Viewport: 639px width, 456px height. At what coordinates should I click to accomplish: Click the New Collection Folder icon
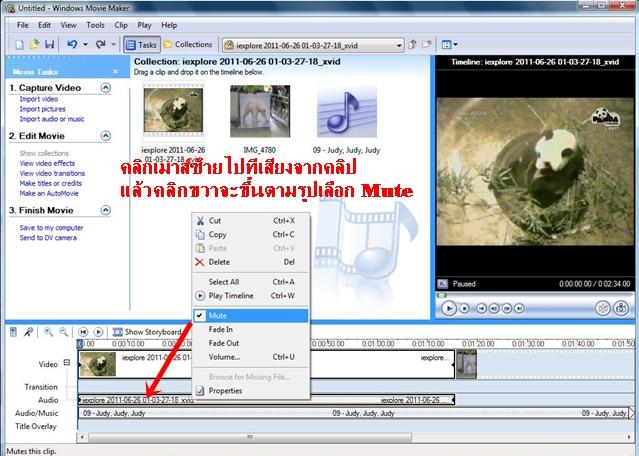[427, 44]
